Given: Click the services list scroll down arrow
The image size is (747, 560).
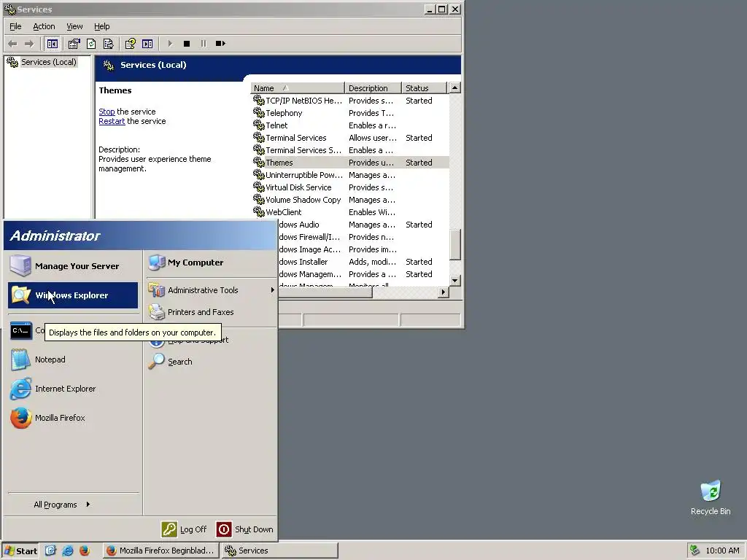Looking at the screenshot, I should (x=455, y=281).
